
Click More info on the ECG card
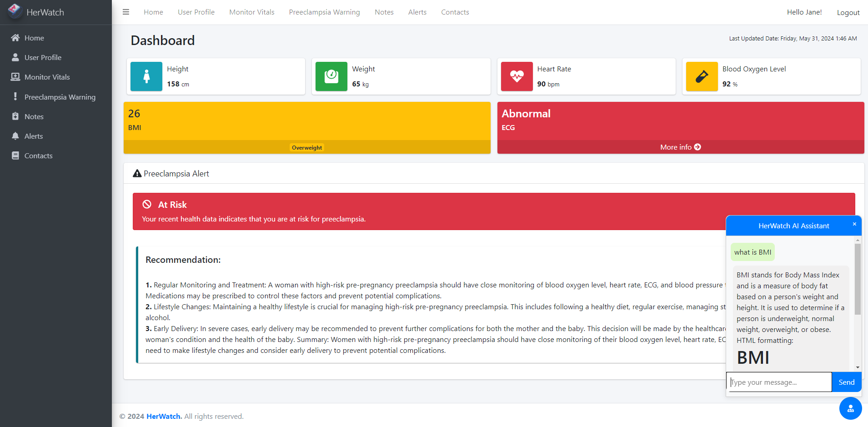[680, 147]
